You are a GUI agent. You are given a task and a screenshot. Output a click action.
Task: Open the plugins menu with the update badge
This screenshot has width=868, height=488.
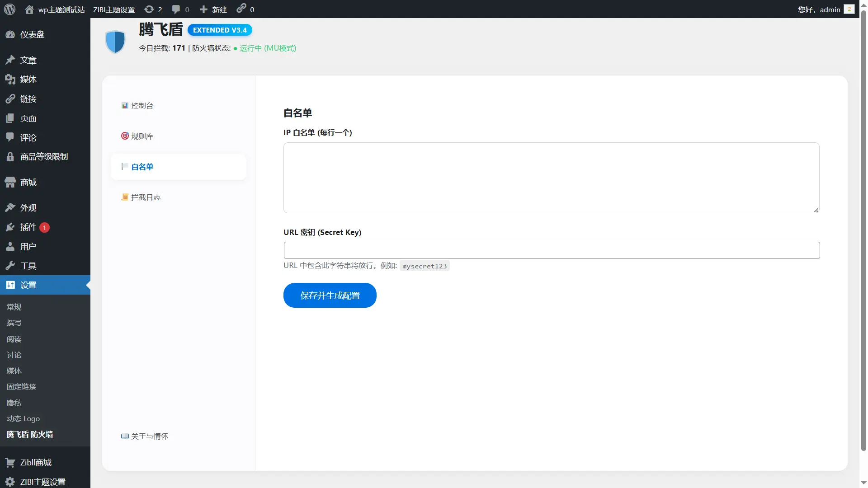pyautogui.click(x=28, y=227)
